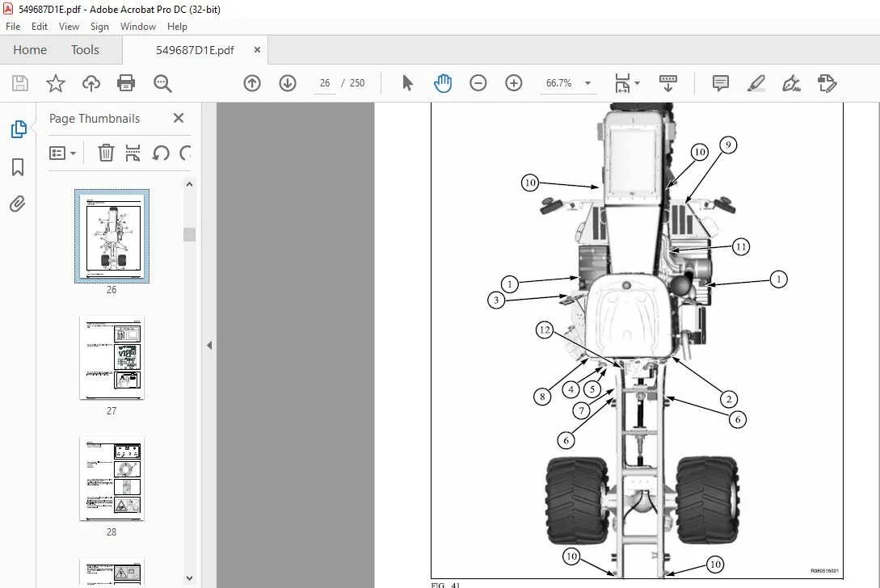
Task: Click the read mode keyboard-arrow icon
Action: click(x=667, y=83)
